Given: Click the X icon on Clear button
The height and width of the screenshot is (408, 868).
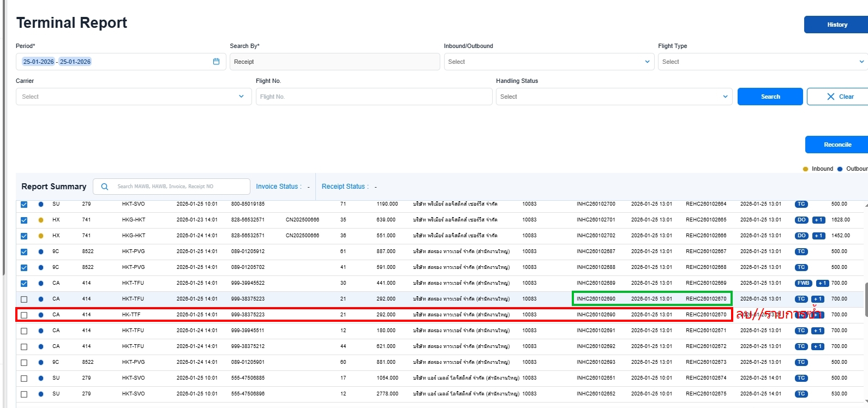Looking at the screenshot, I should pos(830,97).
